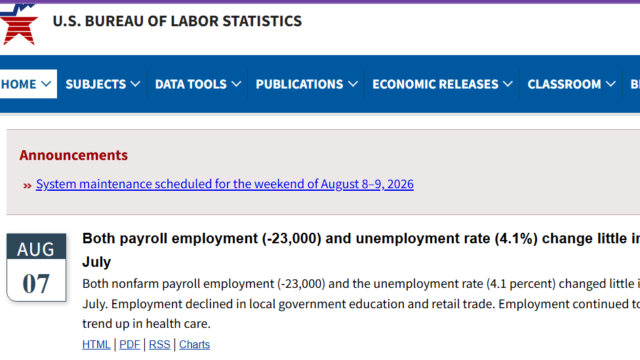Screen dimensions: 640x360
Task: Click the BLS star logo
Action: pyautogui.click(x=19, y=24)
